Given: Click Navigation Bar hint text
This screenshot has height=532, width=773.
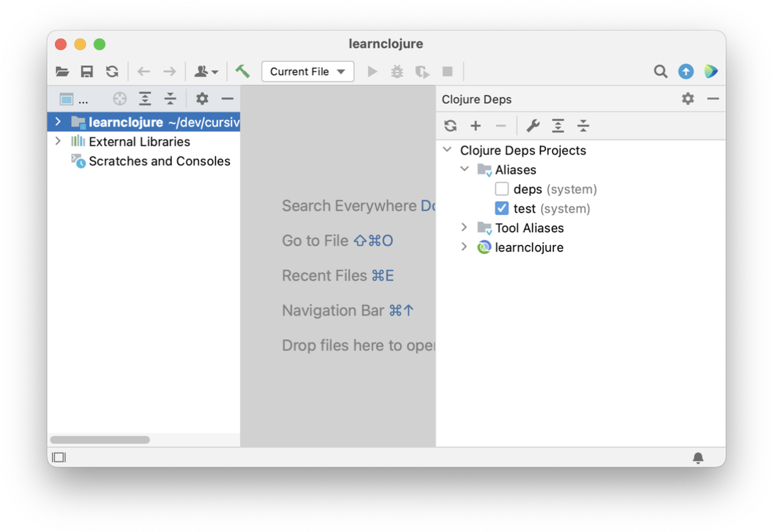Looking at the screenshot, I should (333, 311).
